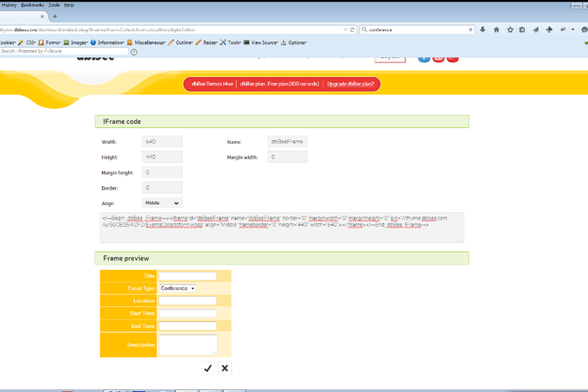Open Web Developer Tools toolbar menu

click(230, 42)
